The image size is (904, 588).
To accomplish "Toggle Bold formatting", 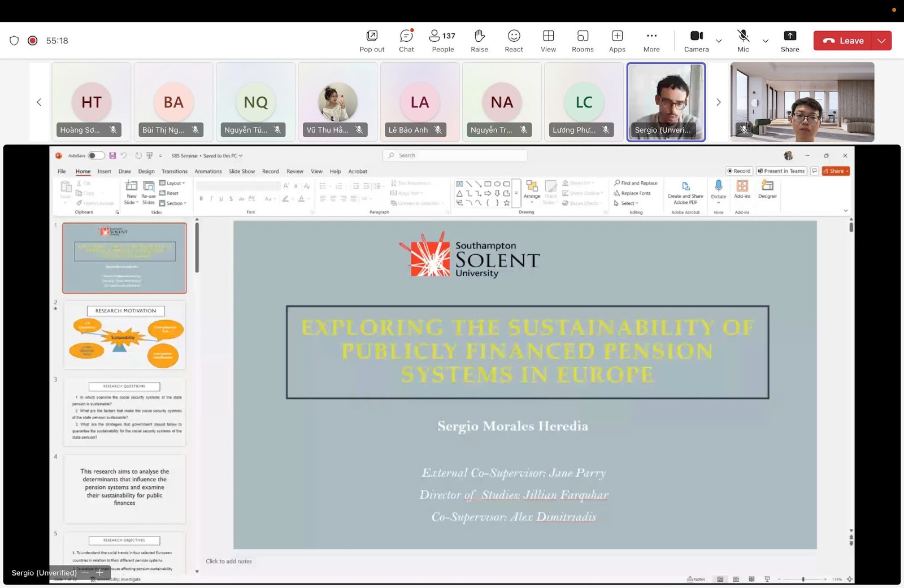I will (201, 199).
